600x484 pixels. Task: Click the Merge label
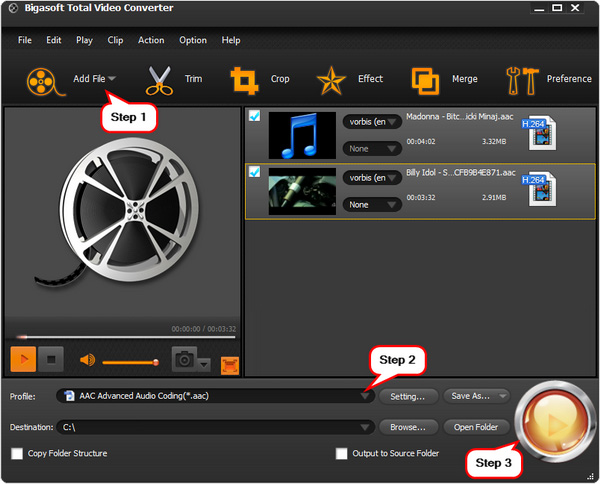point(465,79)
